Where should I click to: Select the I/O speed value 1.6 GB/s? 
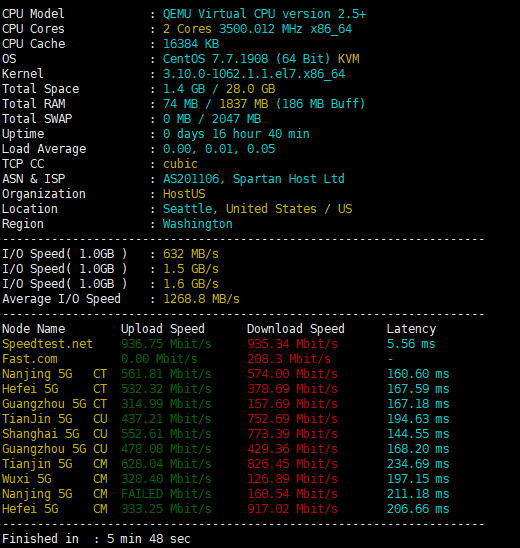[x=191, y=284]
